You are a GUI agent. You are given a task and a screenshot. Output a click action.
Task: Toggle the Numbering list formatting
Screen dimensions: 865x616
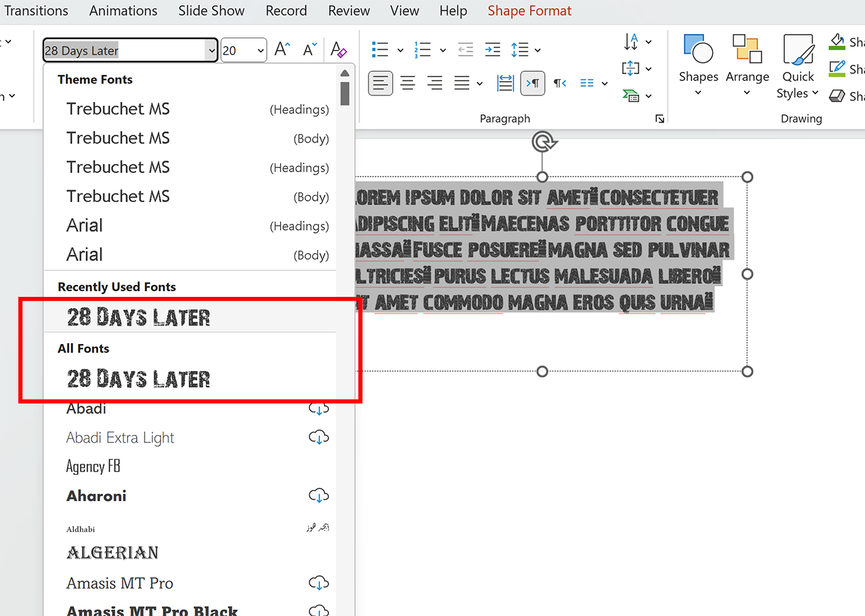coord(421,49)
